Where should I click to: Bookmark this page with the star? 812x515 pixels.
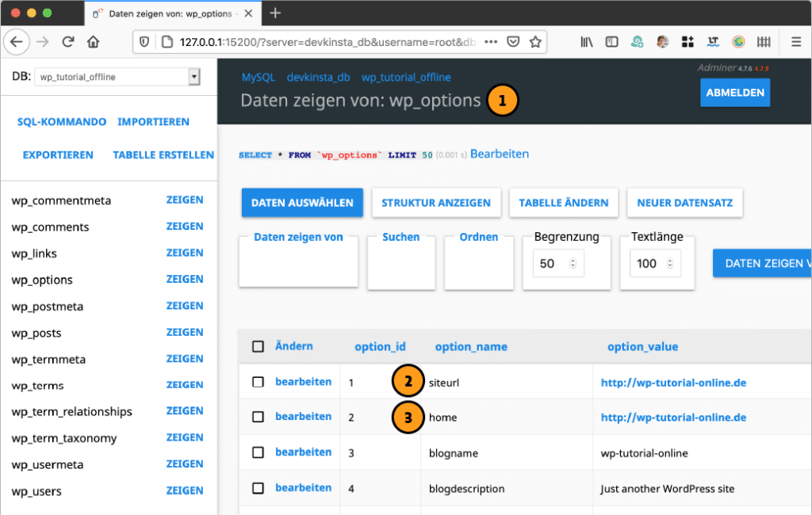(535, 42)
